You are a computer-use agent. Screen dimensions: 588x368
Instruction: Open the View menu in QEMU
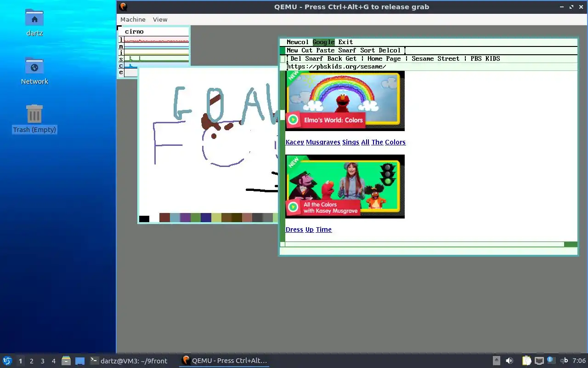coord(160,19)
